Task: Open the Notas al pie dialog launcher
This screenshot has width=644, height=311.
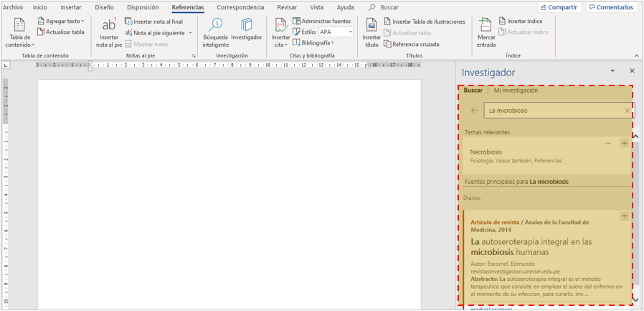Action: (x=194, y=55)
